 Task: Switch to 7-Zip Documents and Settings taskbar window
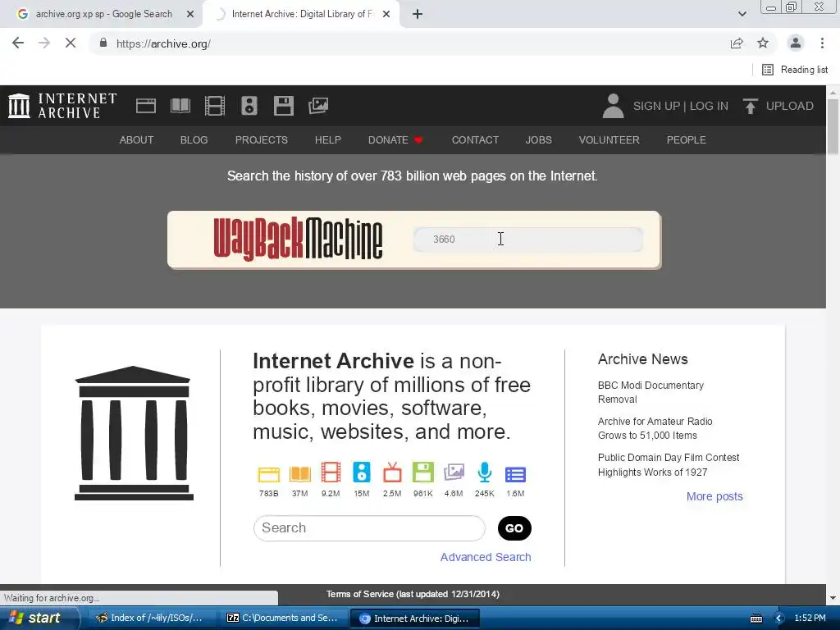(283, 618)
